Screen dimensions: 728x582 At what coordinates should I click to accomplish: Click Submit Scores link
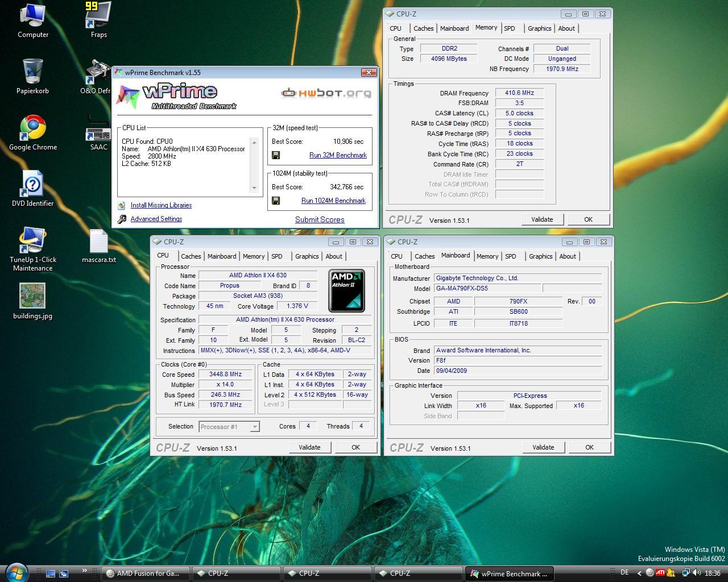[320, 219]
